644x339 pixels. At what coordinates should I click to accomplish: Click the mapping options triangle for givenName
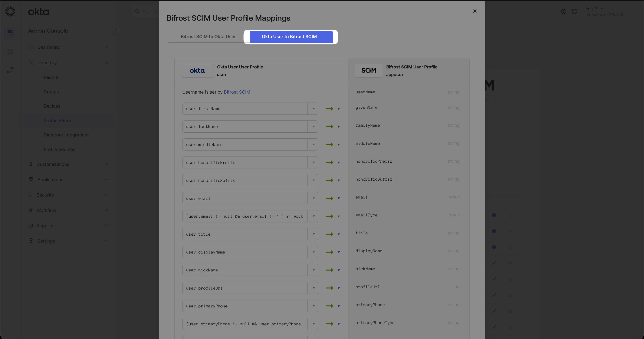pos(339,109)
